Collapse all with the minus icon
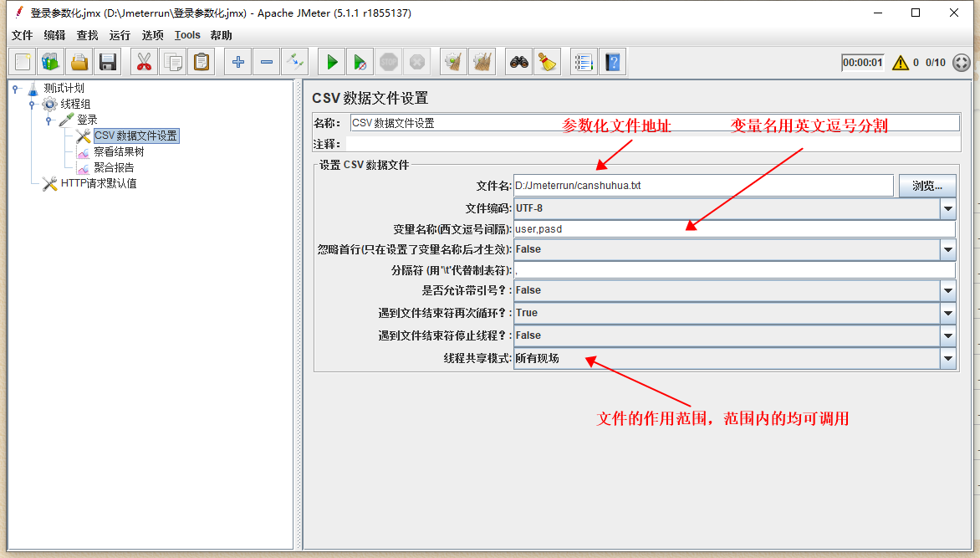980x558 pixels. (x=266, y=62)
